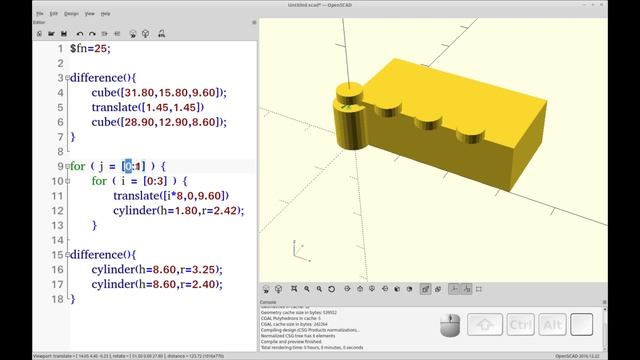Screen dimensions: 640x360
Task: Click the Render icon in viewport toolbar
Action: coord(278,289)
